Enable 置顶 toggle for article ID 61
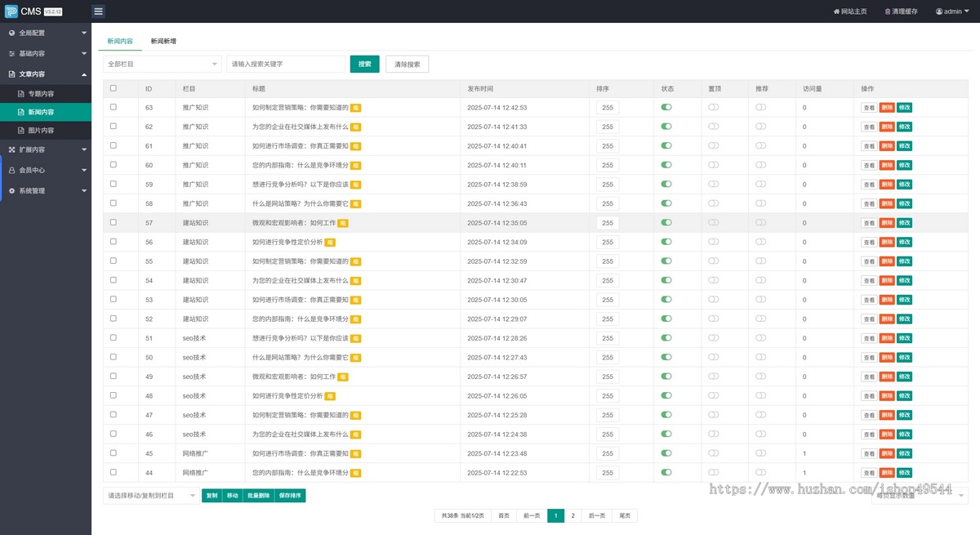The width and height of the screenshot is (980, 535). click(714, 145)
